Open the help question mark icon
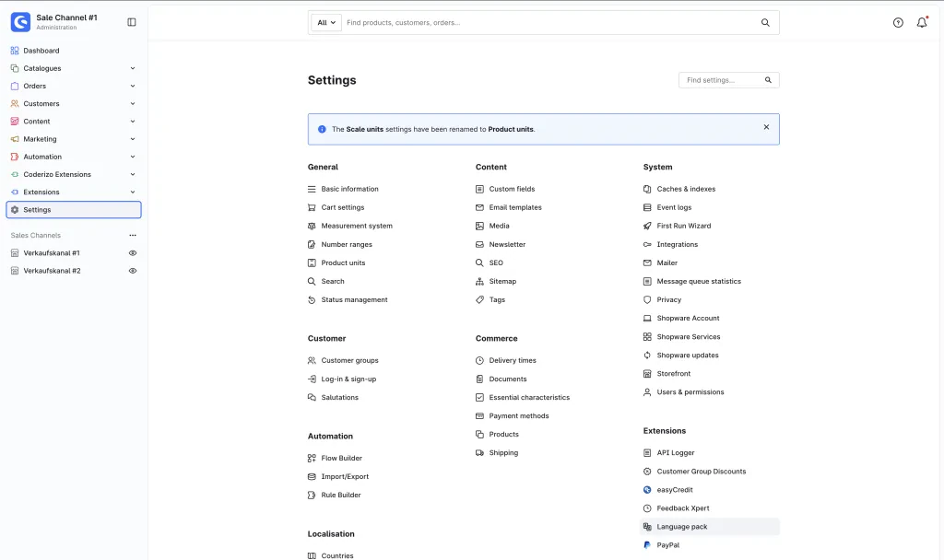 point(898,23)
